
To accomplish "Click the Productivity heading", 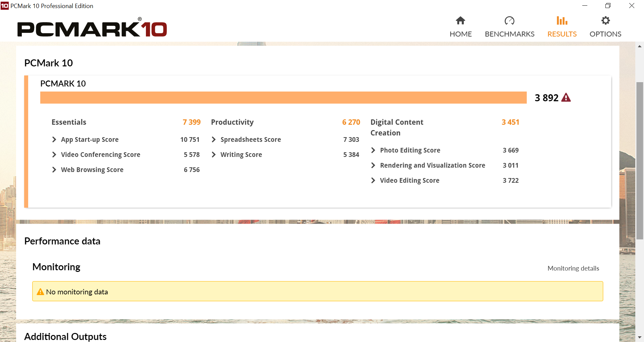I will click(x=232, y=122).
